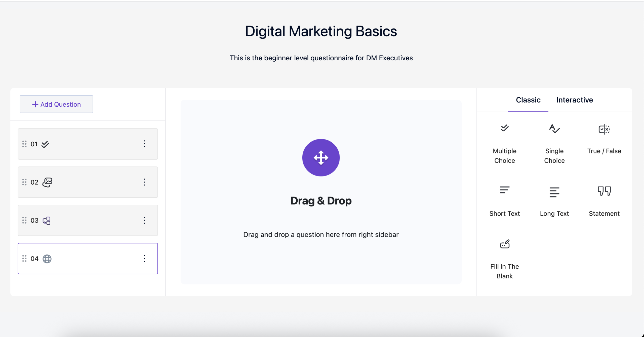Click the drag handle of question 03
The image size is (644, 337).
click(24, 220)
